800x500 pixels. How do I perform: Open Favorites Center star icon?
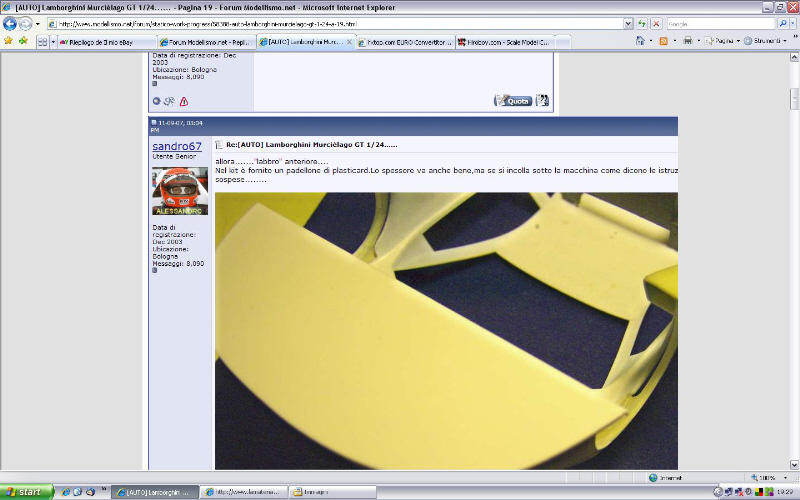[9, 41]
